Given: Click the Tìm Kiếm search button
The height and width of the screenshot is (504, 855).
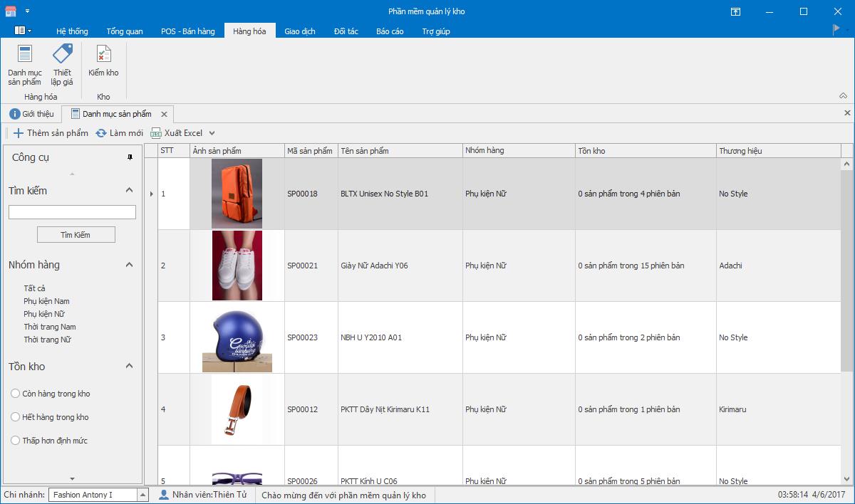Looking at the screenshot, I should click(x=76, y=235).
